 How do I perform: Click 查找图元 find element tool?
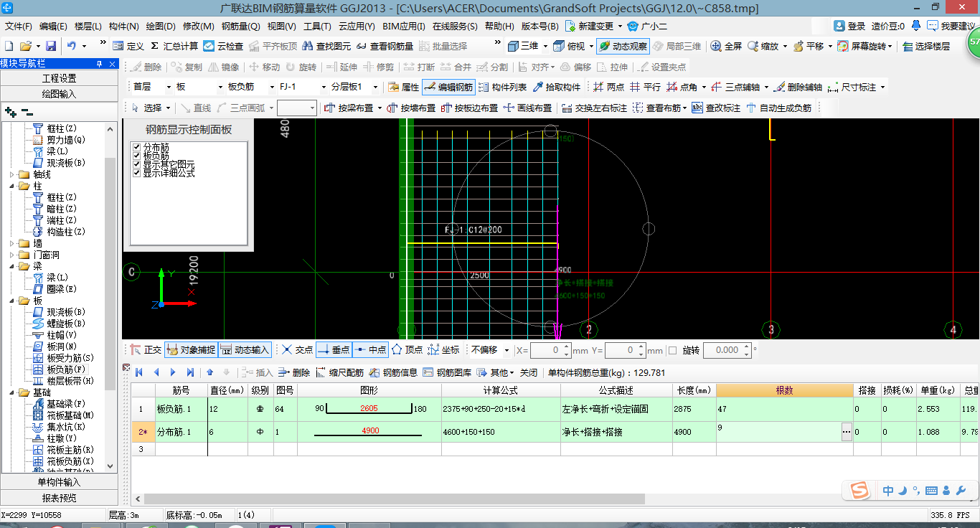327,46
